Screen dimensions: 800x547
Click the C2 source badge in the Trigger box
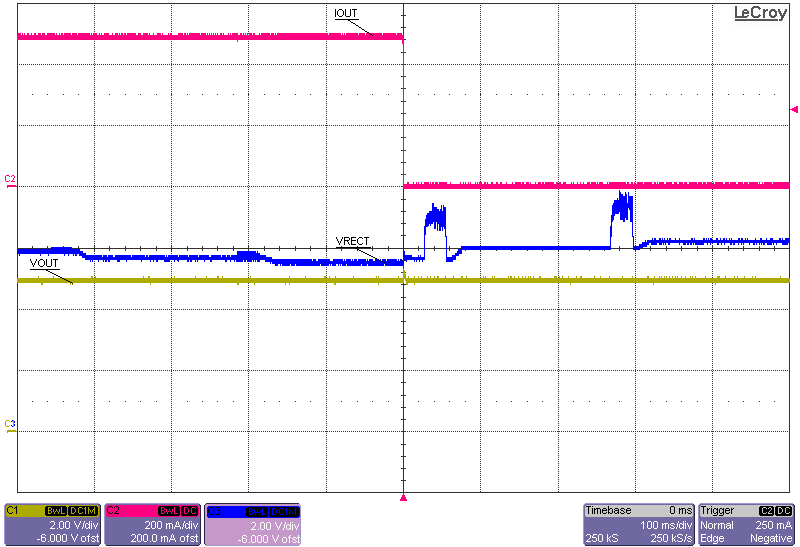click(766, 511)
